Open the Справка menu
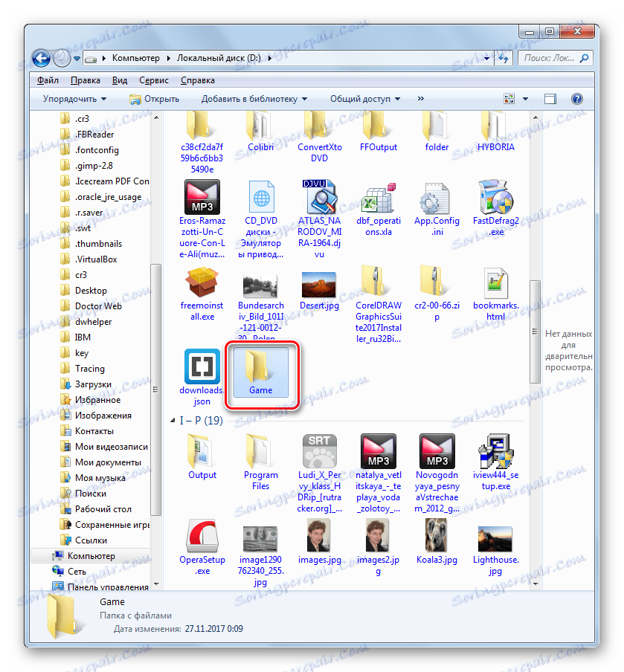This screenshot has height=672, width=624. 198,80
